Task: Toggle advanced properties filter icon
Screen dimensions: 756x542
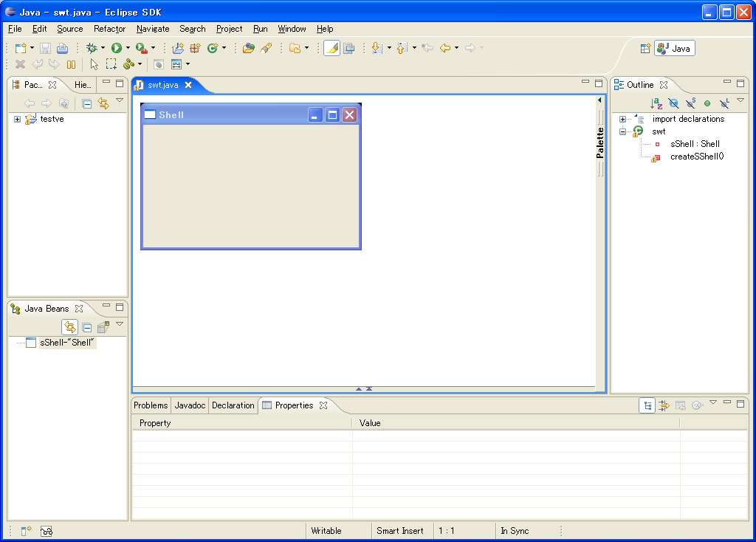Action: pyautogui.click(x=664, y=405)
